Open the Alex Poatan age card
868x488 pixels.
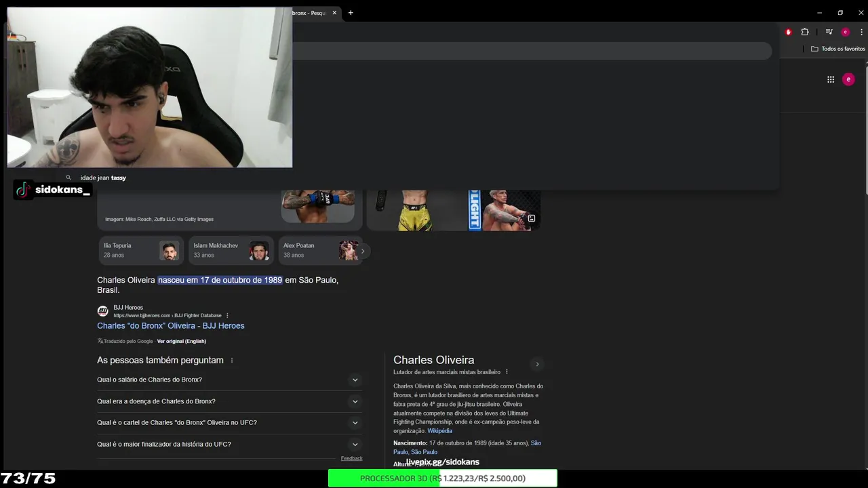click(320, 251)
